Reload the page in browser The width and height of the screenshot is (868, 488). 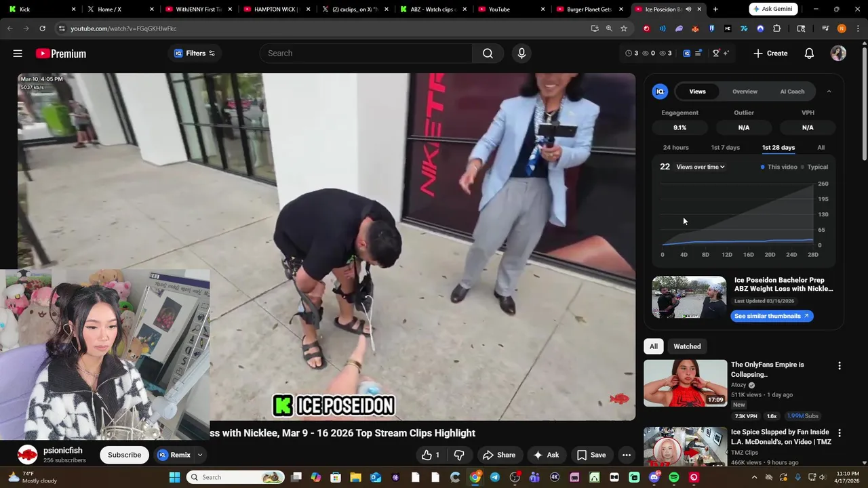point(42,28)
